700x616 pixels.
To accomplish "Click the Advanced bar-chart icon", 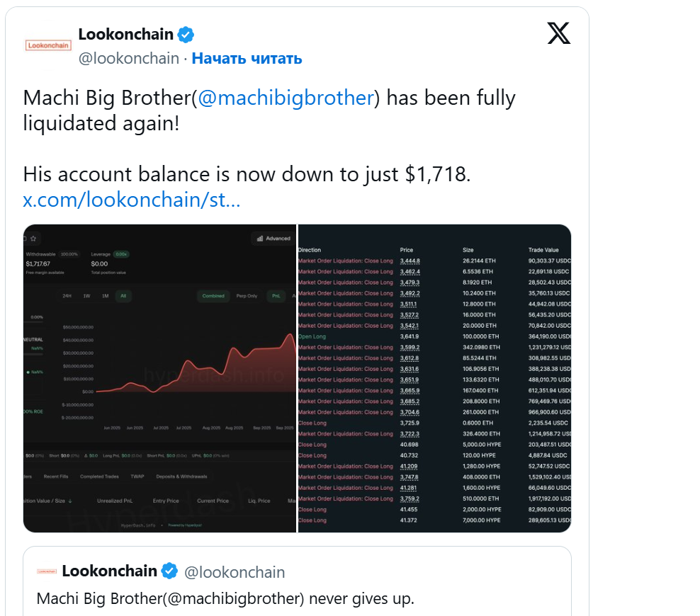I will click(260, 239).
